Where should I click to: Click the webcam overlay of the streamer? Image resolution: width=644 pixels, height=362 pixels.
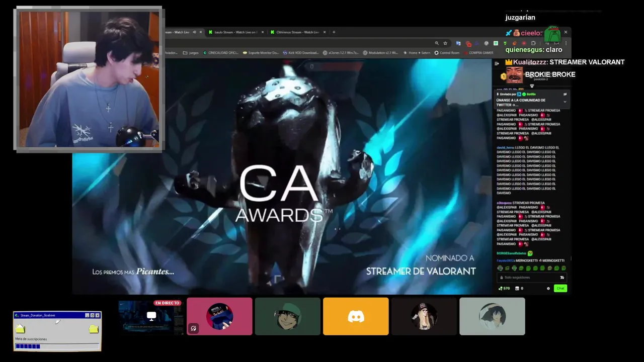(x=89, y=79)
